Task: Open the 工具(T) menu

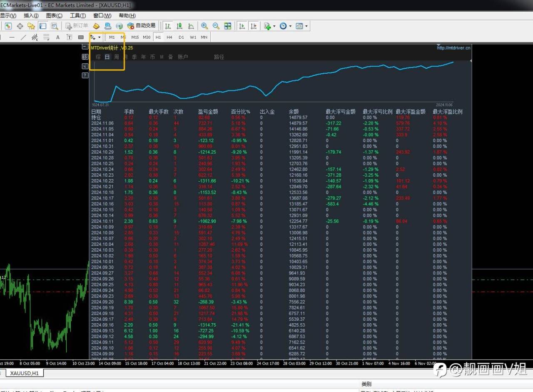Action: pos(77,15)
